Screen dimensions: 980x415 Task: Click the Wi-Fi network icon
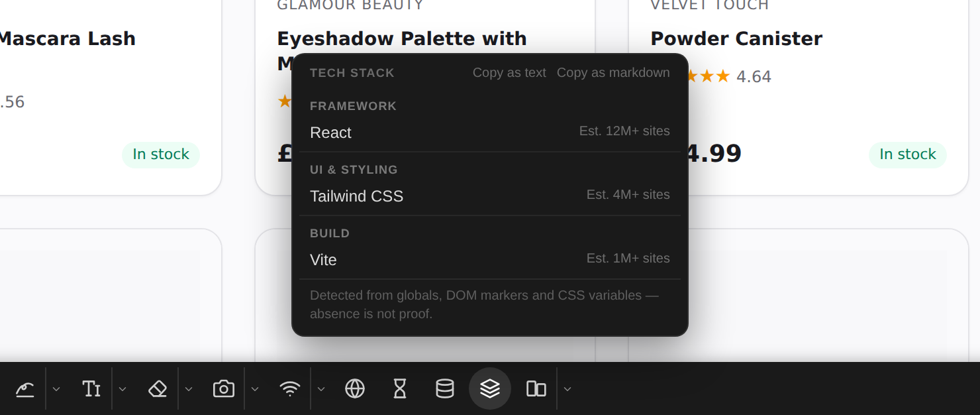click(x=290, y=388)
